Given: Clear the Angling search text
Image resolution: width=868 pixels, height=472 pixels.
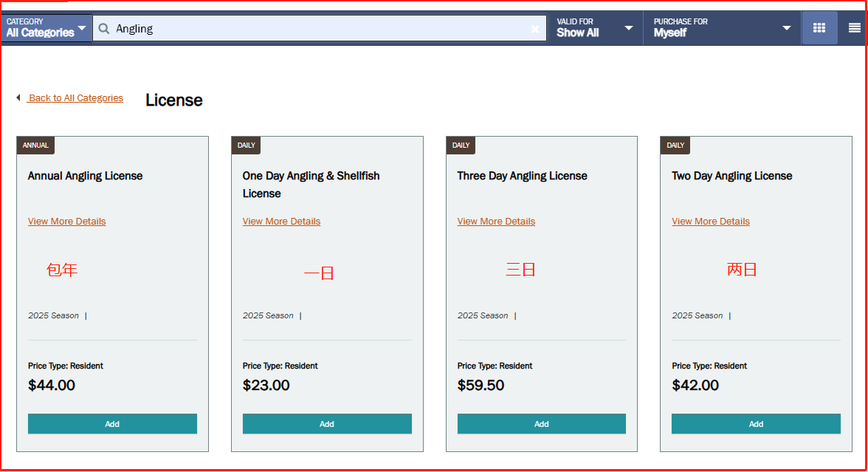Looking at the screenshot, I should 535,29.
